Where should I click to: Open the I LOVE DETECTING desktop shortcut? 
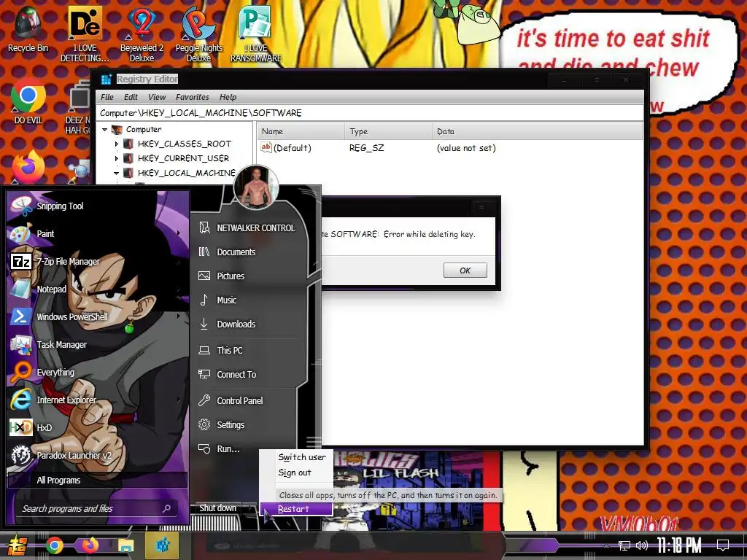click(x=85, y=34)
